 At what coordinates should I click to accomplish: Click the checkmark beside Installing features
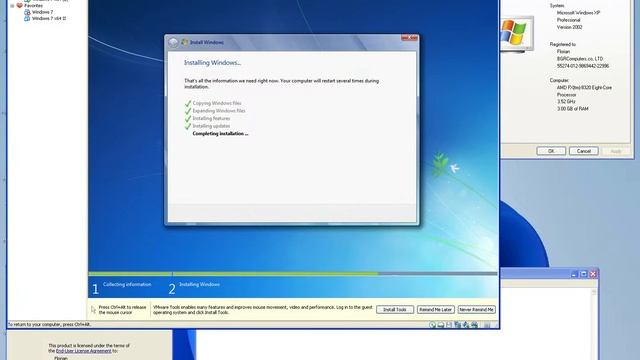coord(188,119)
